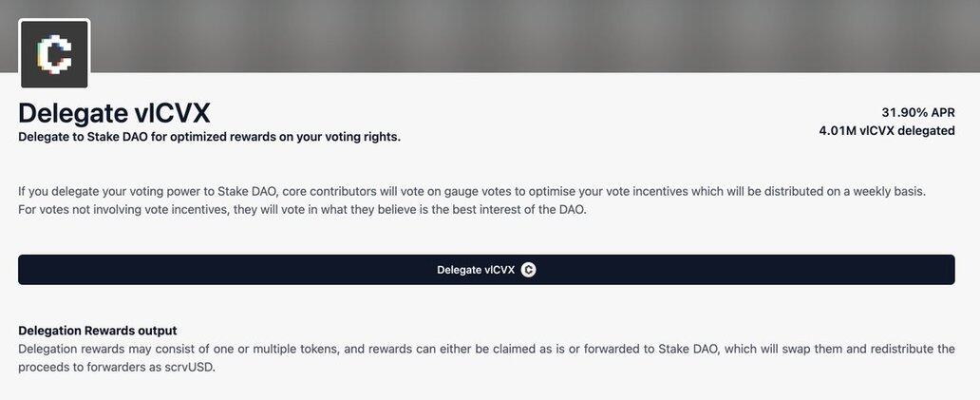Viewport: 980px width, 400px height.
Task: Click the 'Delegation rewards may consist' sentence
Action: (x=114, y=349)
